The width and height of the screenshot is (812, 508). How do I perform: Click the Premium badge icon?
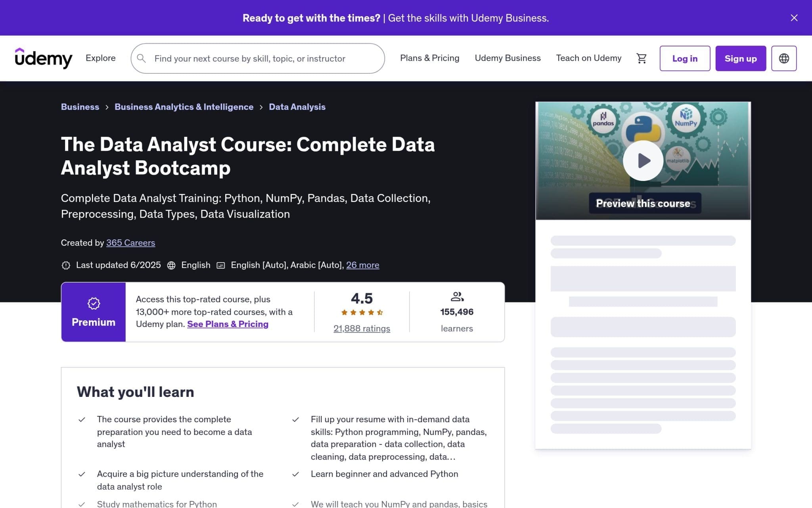[94, 304]
